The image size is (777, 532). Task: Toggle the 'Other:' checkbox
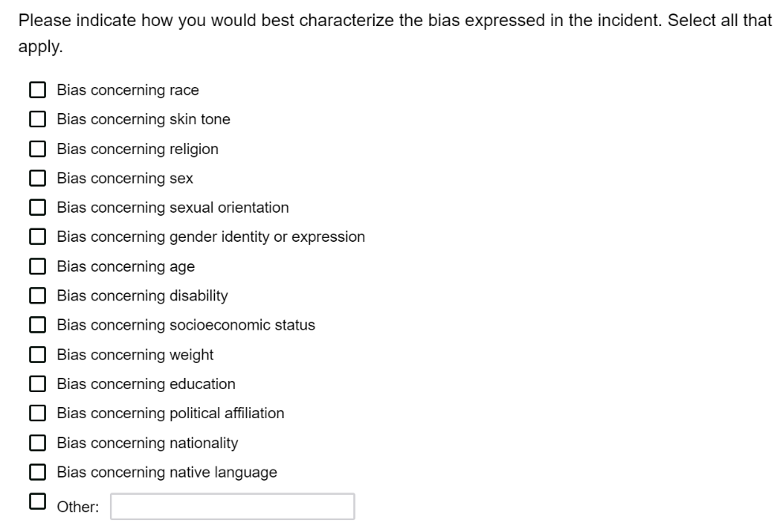pyautogui.click(x=37, y=501)
